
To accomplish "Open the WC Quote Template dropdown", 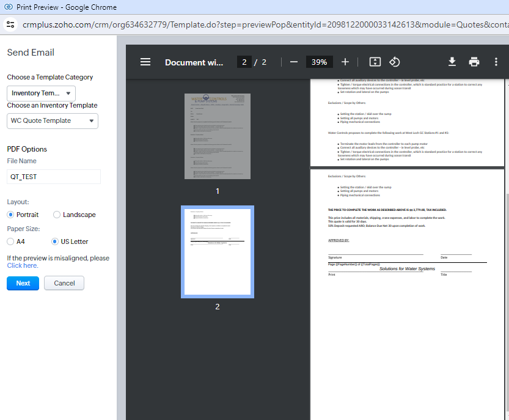I will click(x=53, y=121).
